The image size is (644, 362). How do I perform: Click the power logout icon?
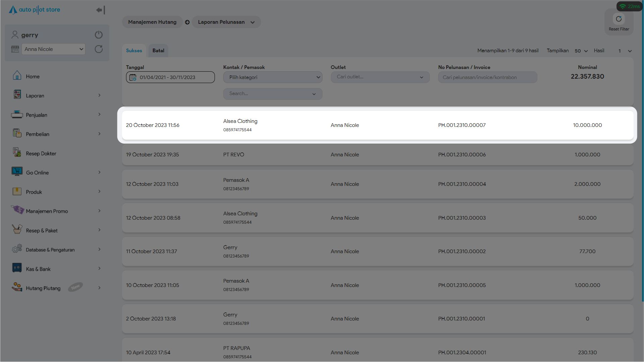[x=99, y=35]
